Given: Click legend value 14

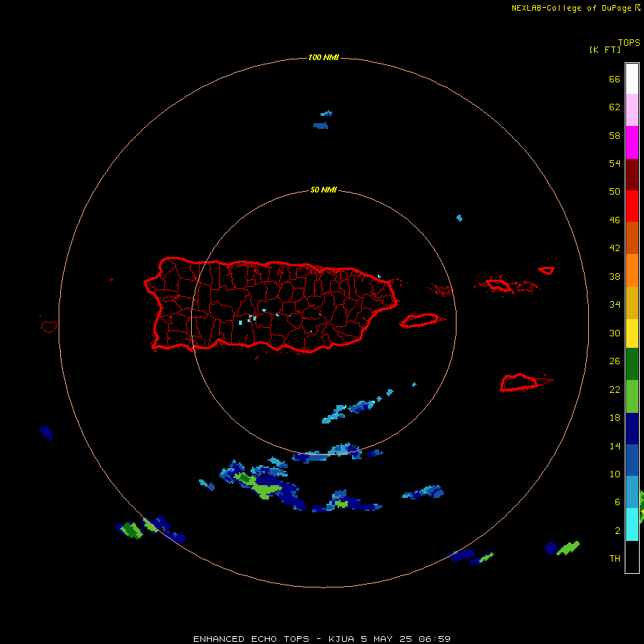Looking at the screenshot, I should pyautogui.click(x=615, y=446).
